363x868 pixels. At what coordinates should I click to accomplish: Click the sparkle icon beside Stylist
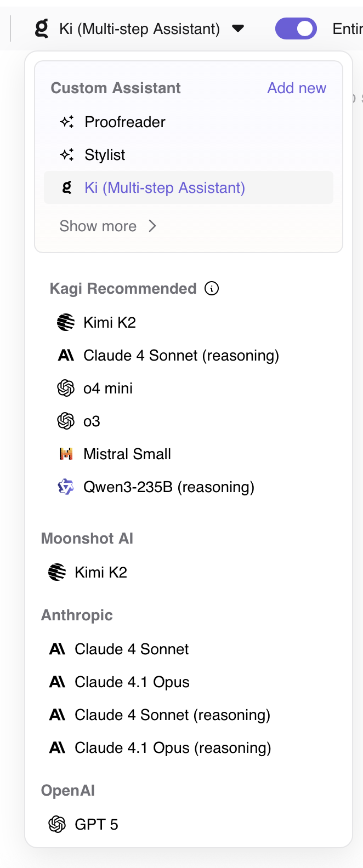[x=67, y=155]
